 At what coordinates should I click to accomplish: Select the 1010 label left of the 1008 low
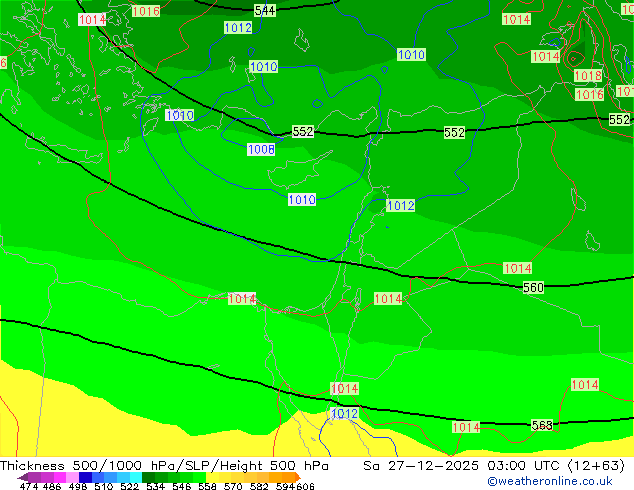tap(180, 115)
